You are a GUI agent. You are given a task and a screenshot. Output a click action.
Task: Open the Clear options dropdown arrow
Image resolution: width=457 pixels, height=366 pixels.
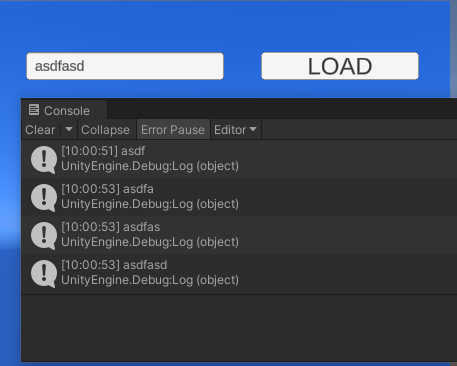[69, 129]
